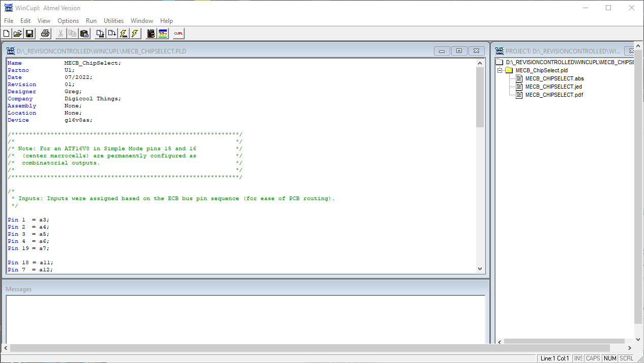
Task: Launch the waveform simulator toolbar icon
Action: 162,33
